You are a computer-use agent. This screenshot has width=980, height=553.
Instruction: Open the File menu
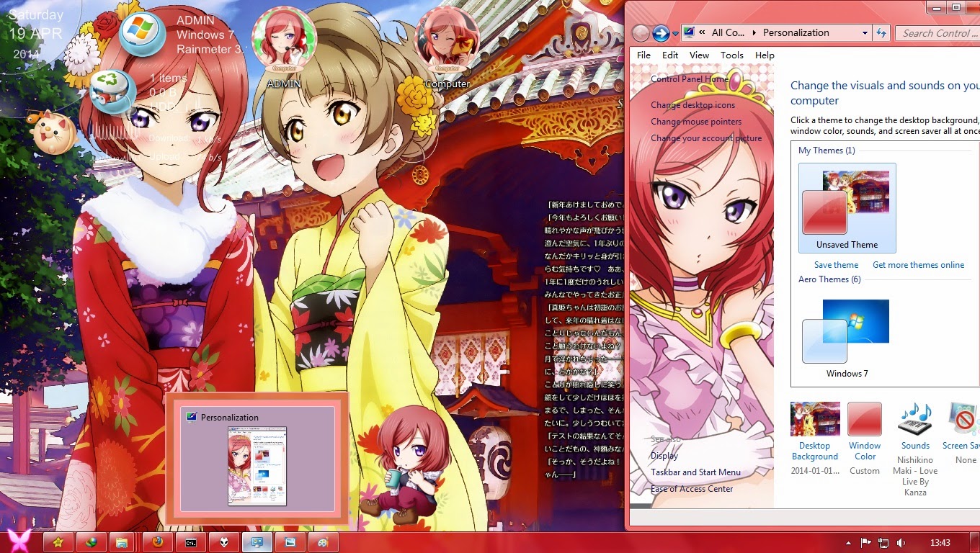(x=643, y=55)
